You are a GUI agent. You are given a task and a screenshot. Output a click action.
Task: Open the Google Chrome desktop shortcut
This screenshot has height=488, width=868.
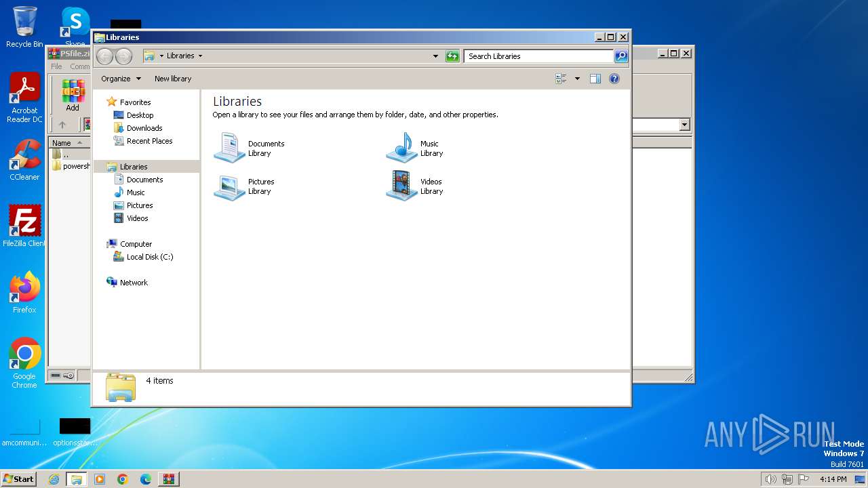[x=24, y=363]
